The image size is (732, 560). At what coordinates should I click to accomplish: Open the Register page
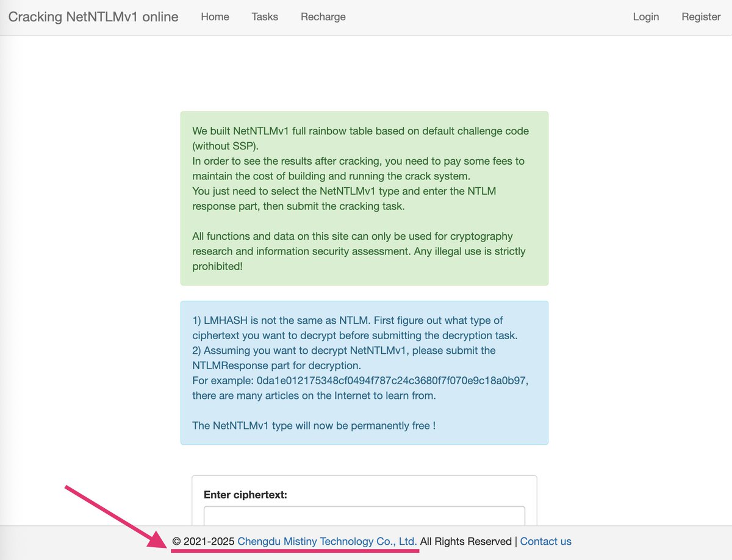click(x=700, y=16)
